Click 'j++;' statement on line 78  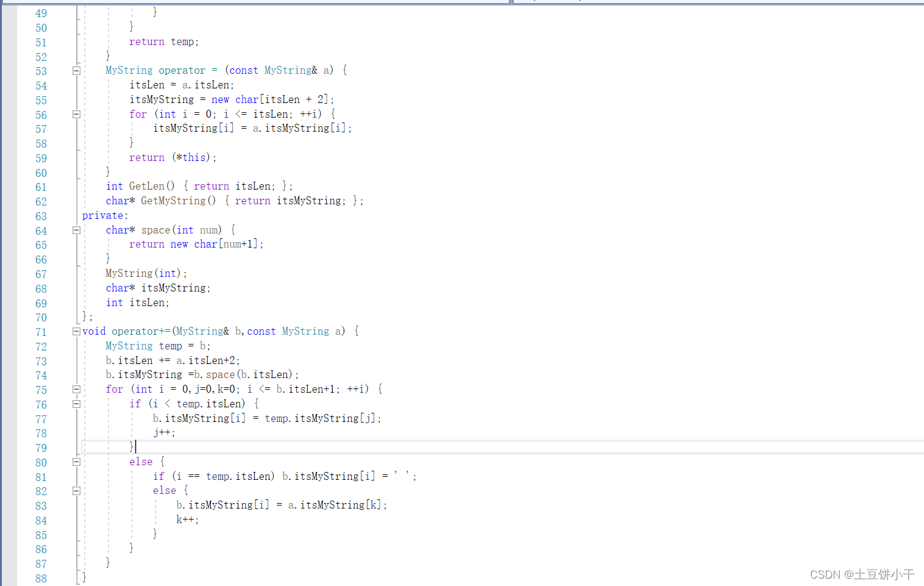(x=164, y=432)
